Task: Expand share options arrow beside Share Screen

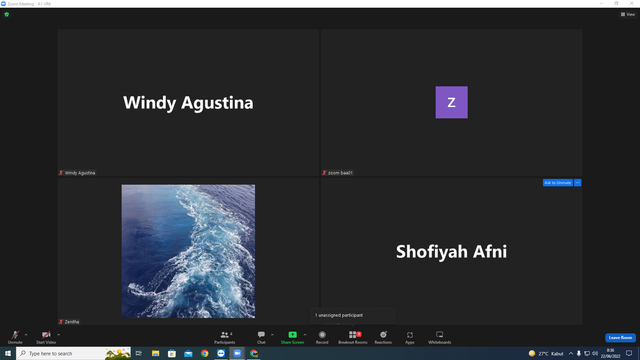Action: point(305,335)
